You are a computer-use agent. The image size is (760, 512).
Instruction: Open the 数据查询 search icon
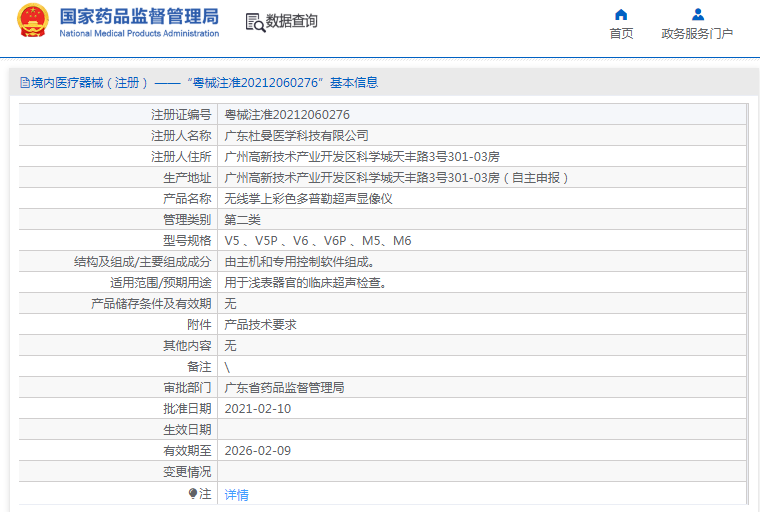255,22
